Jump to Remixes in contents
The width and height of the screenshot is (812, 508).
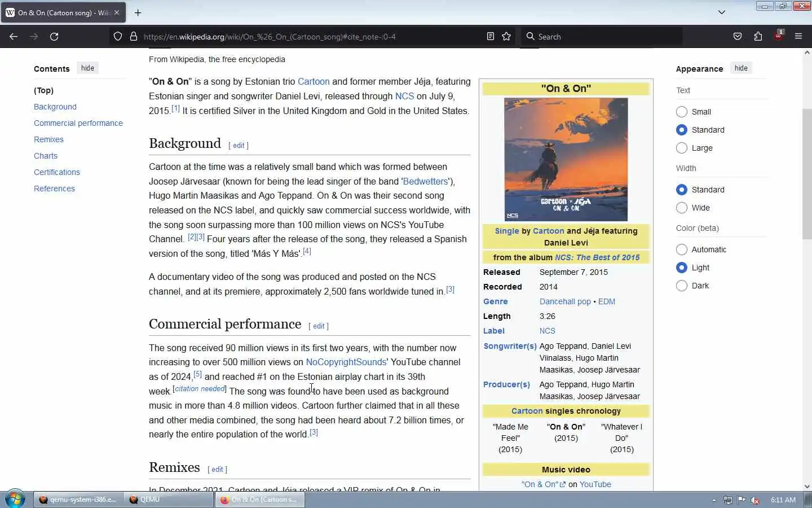click(x=48, y=139)
